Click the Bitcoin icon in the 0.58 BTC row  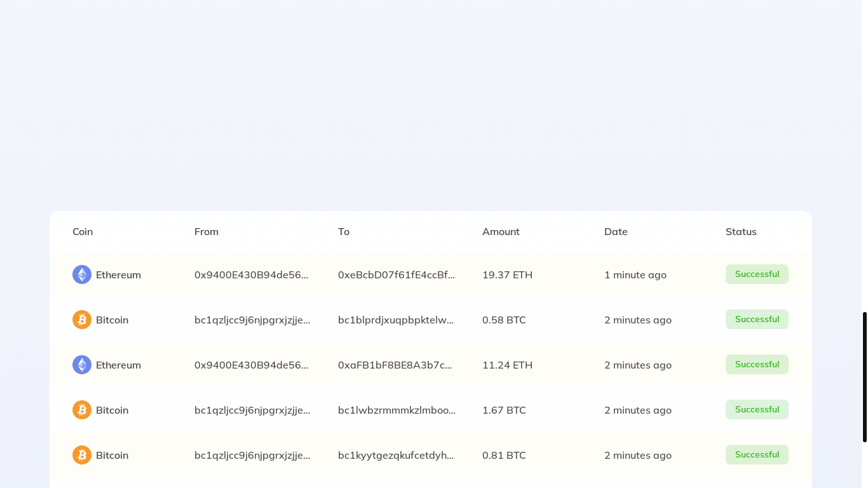(82, 320)
